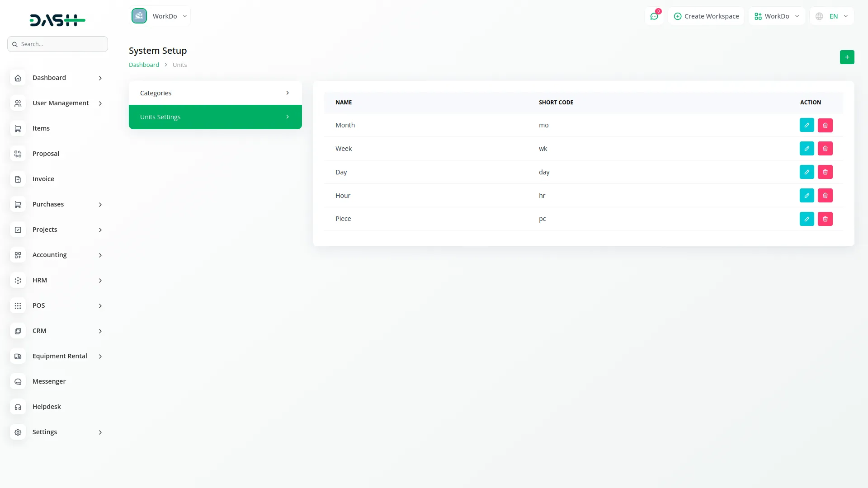Open the chat messages icon in header
Image resolution: width=868 pixels, height=488 pixels.
(x=654, y=16)
